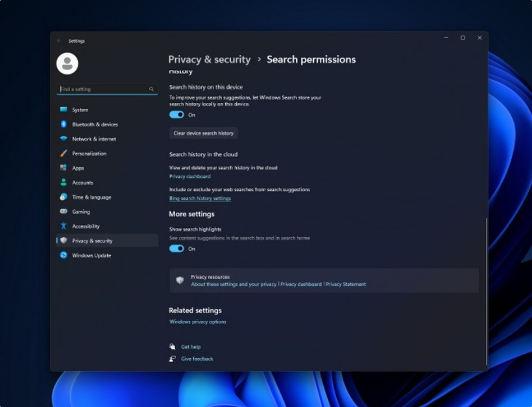Disable search history on this device

point(176,115)
